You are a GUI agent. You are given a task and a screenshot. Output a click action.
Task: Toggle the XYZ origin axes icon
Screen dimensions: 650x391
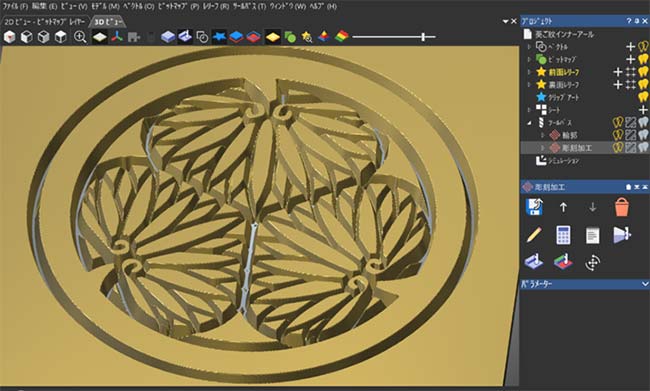pyautogui.click(x=117, y=37)
